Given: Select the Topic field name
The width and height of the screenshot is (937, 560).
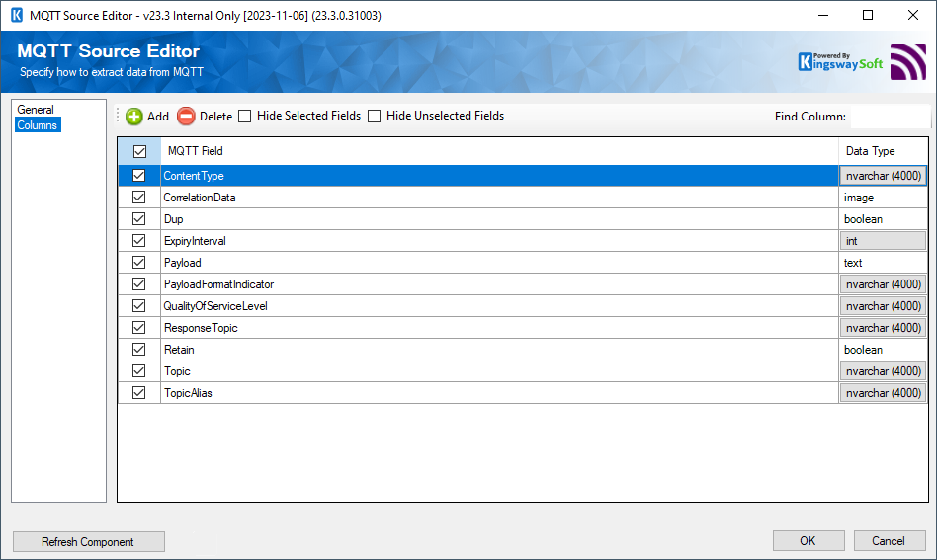Looking at the screenshot, I should click(177, 370).
